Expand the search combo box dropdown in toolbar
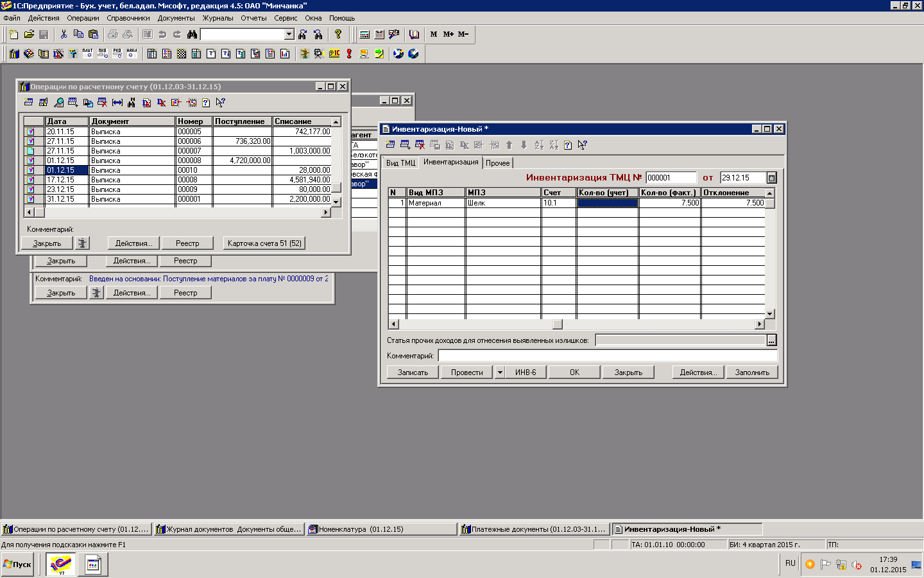Screen dimensions: 924x578 click(x=289, y=35)
